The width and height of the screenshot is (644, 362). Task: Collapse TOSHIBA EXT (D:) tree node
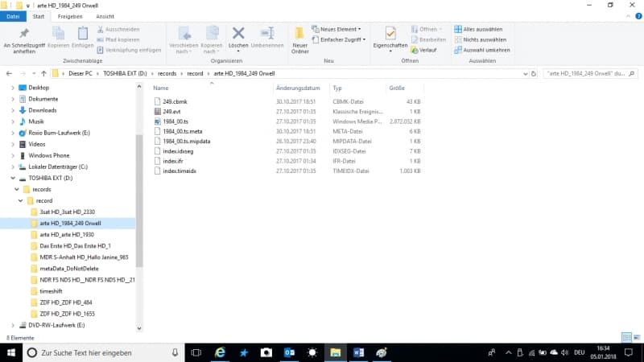(13, 178)
